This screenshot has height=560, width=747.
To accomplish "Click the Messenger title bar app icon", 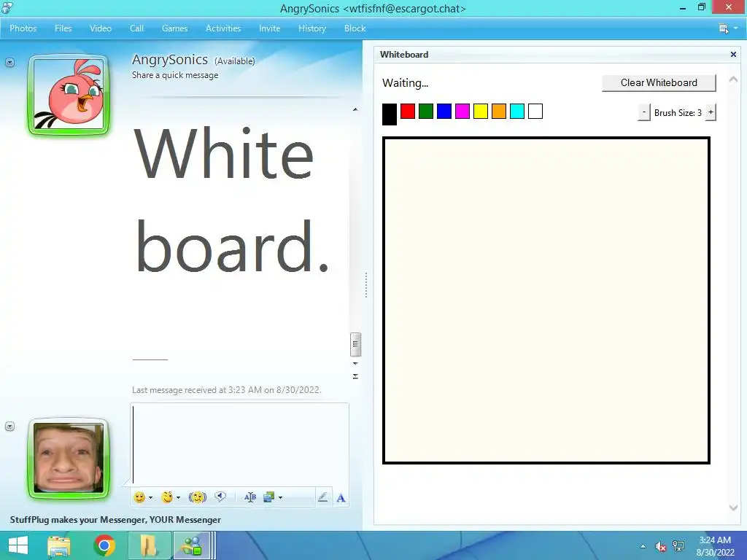I will [x=7, y=7].
